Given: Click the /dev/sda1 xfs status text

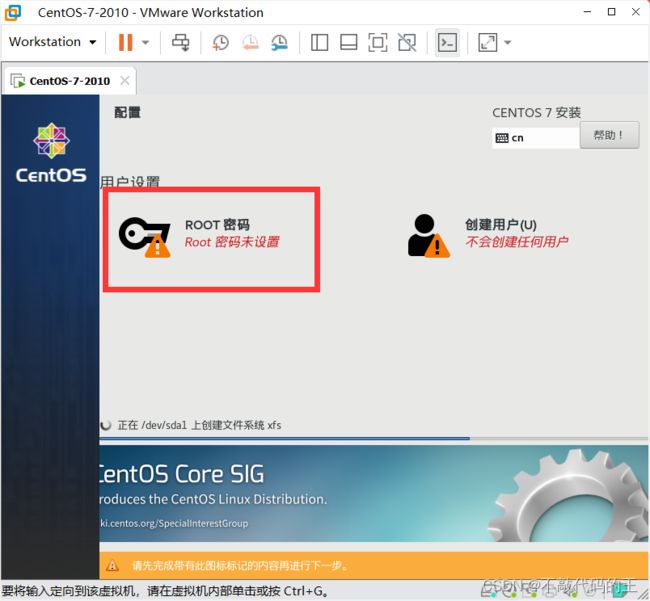Looking at the screenshot, I should point(199,425).
